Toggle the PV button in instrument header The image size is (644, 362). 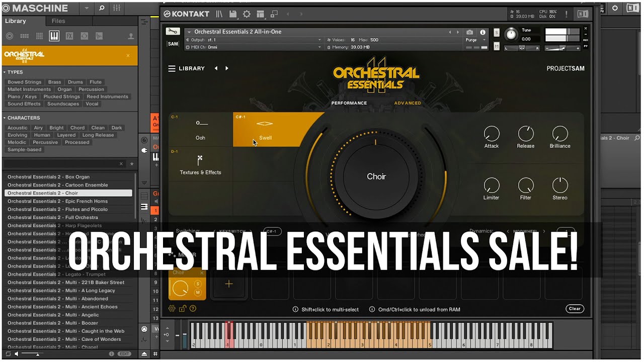[586, 46]
